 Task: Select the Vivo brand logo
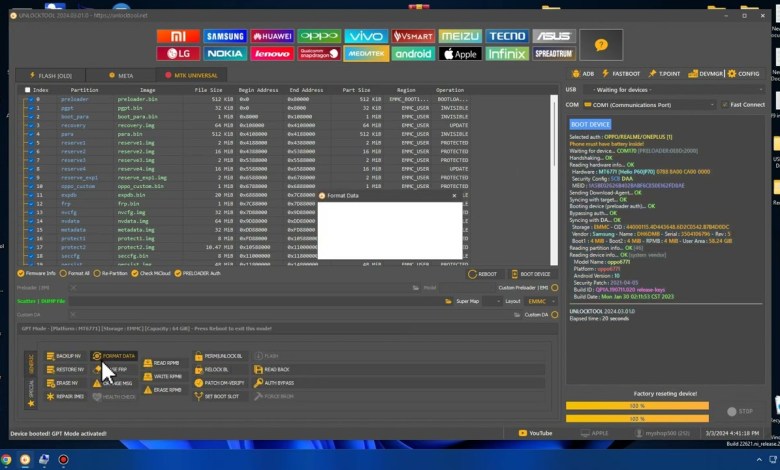(x=366, y=36)
